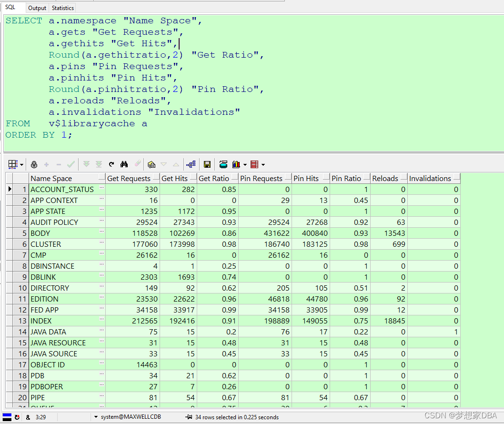Click the query by example icon
Image resolution: width=504 pixels, height=424 pixels.
point(151,164)
